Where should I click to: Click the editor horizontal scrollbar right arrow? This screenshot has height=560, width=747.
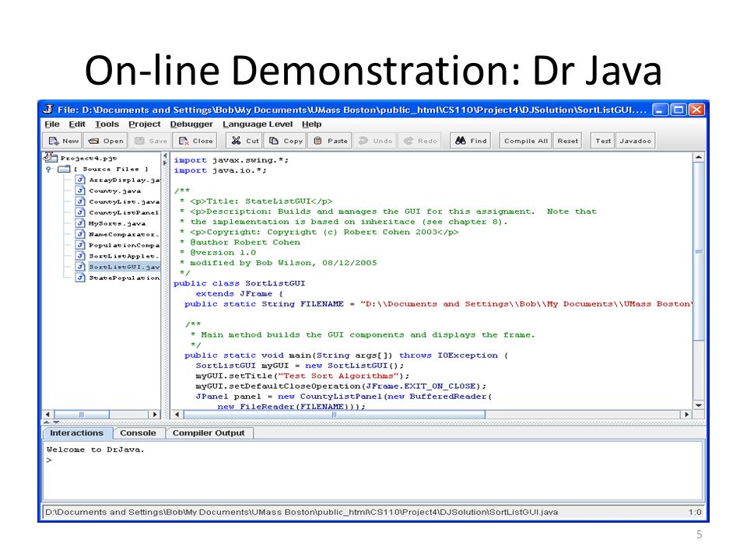click(x=686, y=415)
